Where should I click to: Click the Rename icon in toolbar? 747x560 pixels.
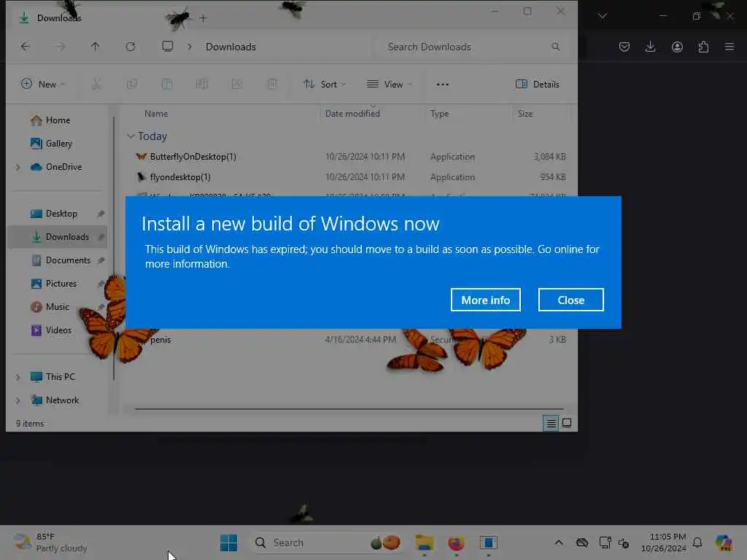(202, 85)
